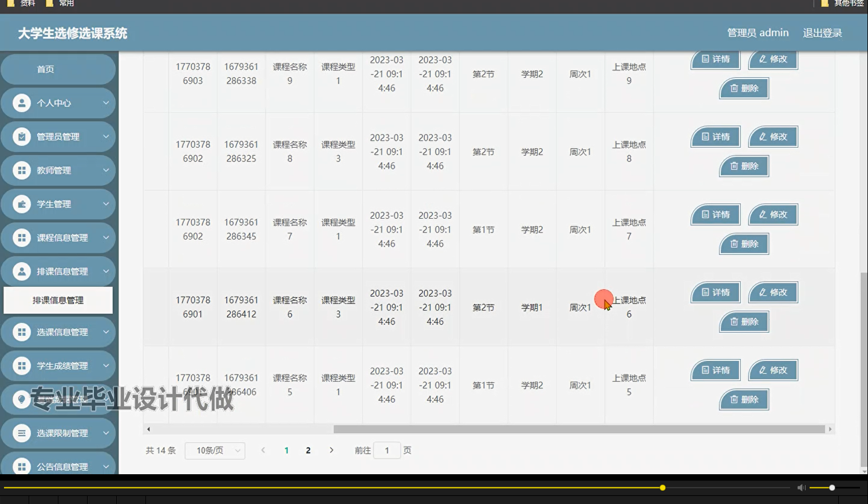Click the horizontal scrollbar right arrow
The width and height of the screenshot is (868, 504).
(x=830, y=429)
